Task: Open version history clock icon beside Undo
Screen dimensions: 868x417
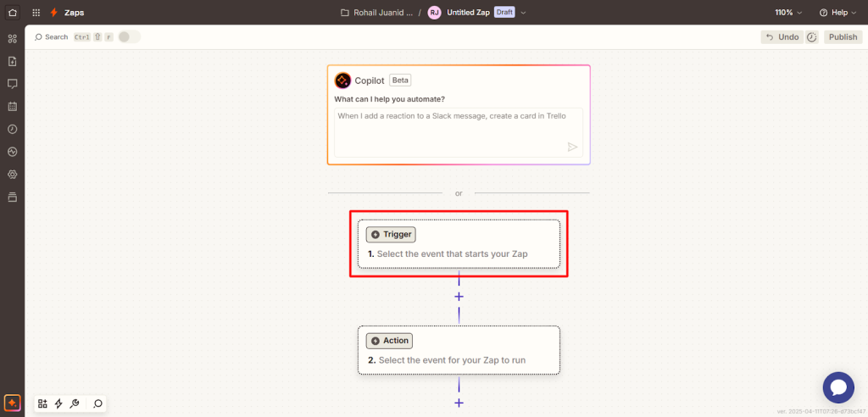Action: point(811,37)
